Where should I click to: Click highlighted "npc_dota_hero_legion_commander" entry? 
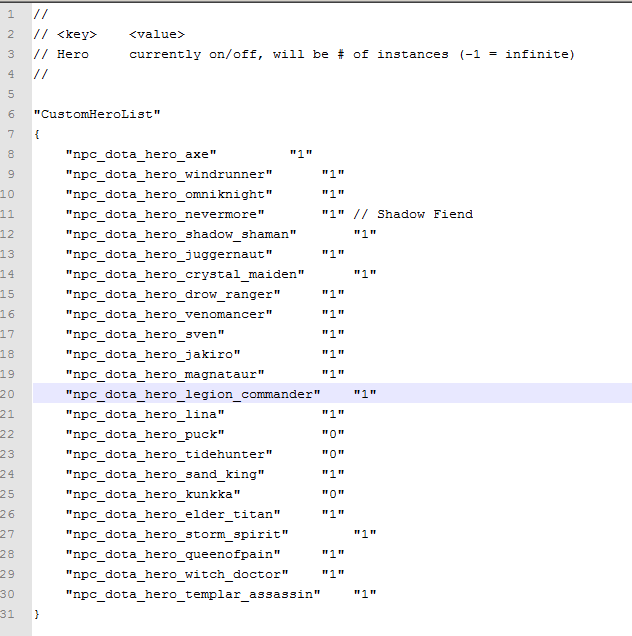click(x=193, y=394)
